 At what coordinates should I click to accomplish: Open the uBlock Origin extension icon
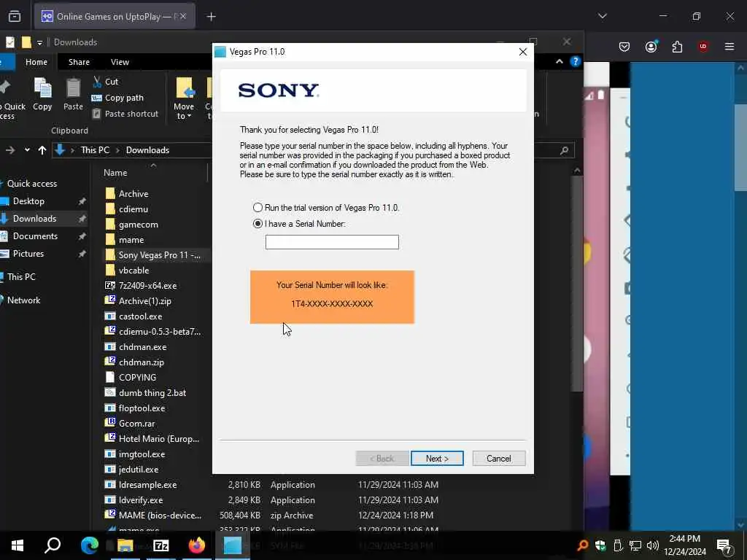click(703, 47)
